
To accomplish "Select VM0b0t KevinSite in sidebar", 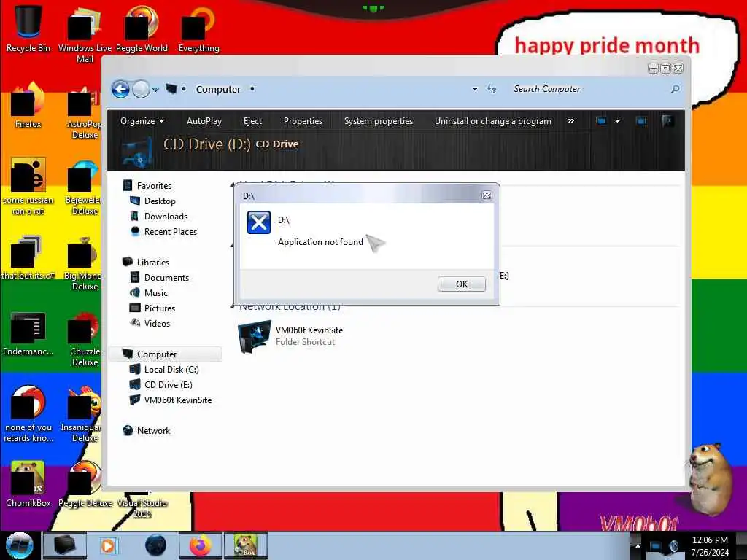I will tap(178, 400).
